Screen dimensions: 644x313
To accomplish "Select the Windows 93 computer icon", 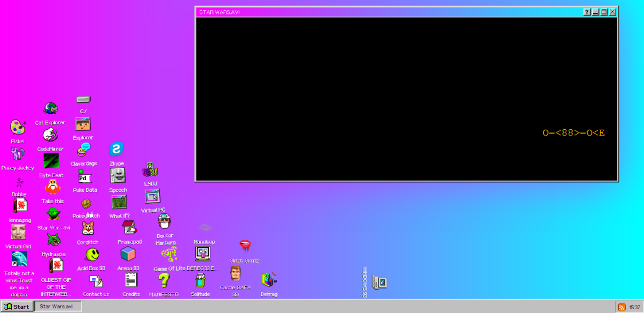I will click(x=379, y=282).
